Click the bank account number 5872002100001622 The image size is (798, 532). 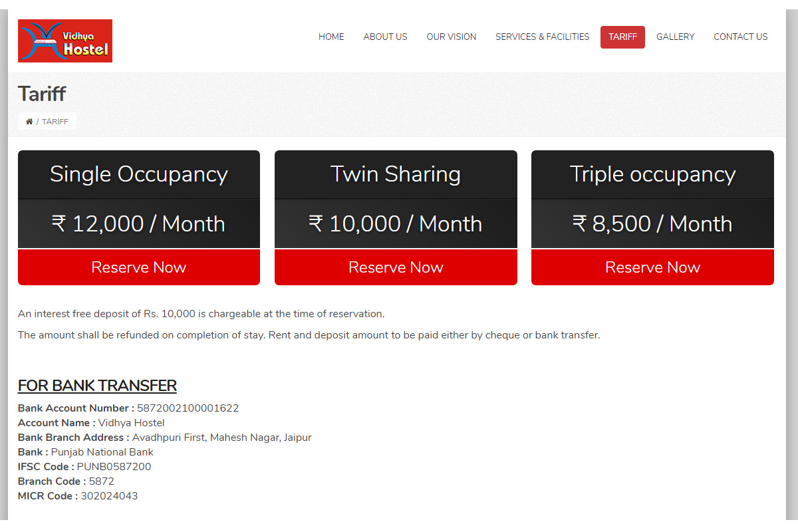188,408
